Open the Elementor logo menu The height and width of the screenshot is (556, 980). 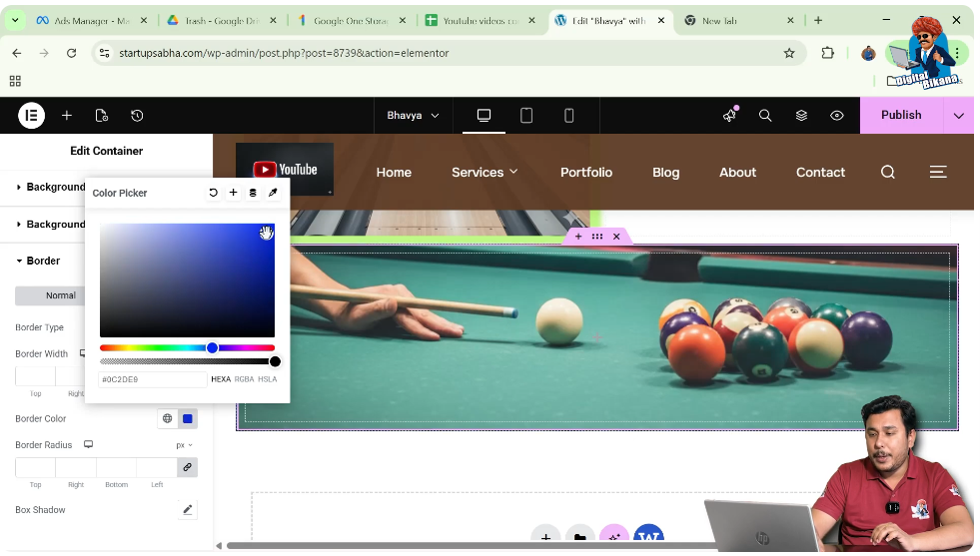(31, 116)
